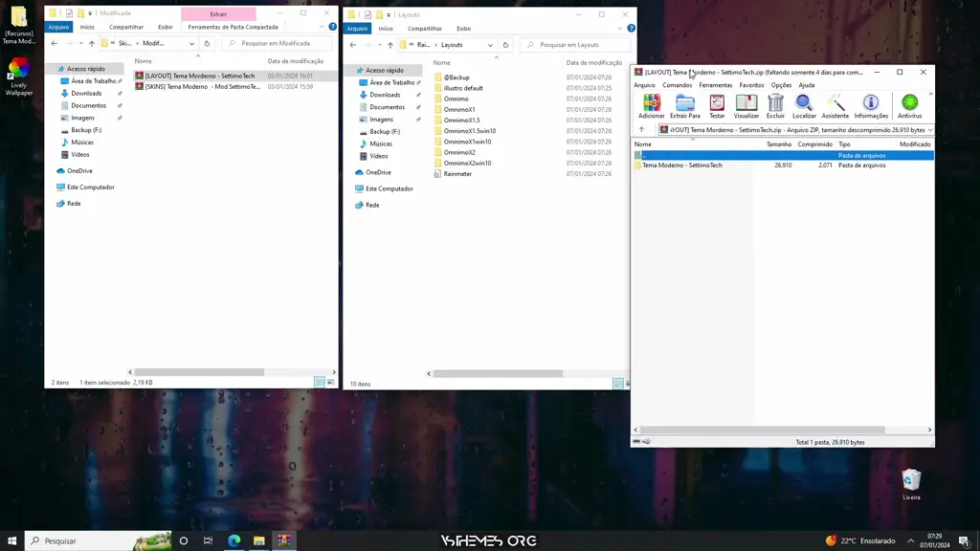Select the OmnimoX2win10 folder

click(x=467, y=164)
